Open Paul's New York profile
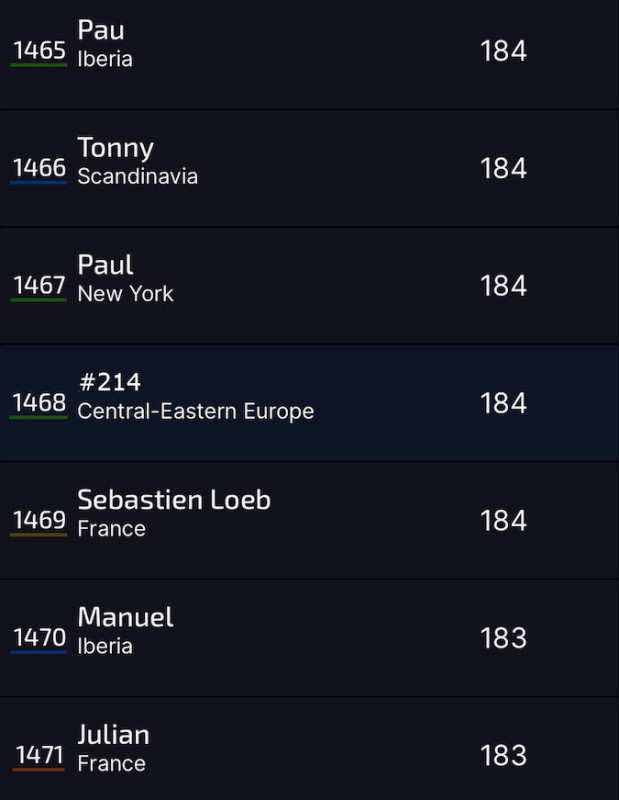The image size is (619, 800). pyautogui.click(x=309, y=286)
